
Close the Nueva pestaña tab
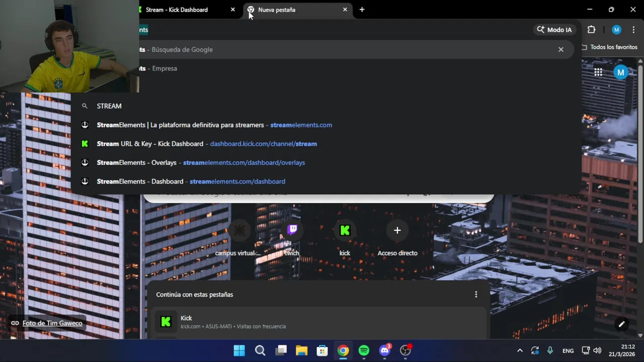(x=345, y=10)
